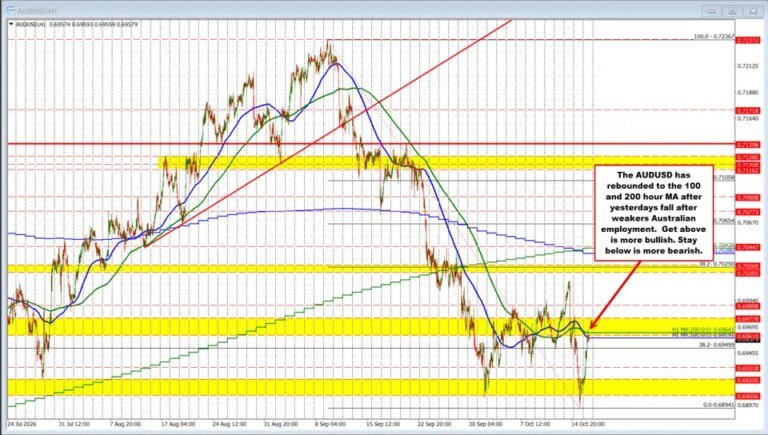Click the 0.71718 red price label
The image size is (768, 435).
pyautogui.click(x=748, y=111)
